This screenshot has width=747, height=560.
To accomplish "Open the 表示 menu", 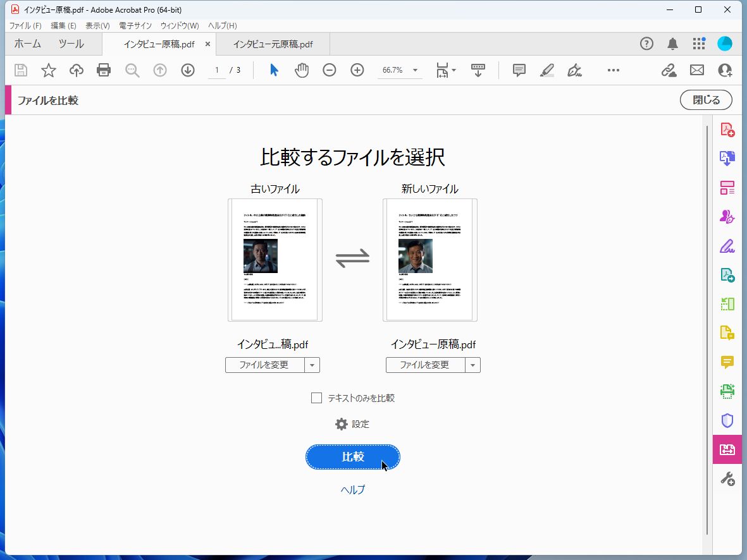I will click(x=96, y=25).
